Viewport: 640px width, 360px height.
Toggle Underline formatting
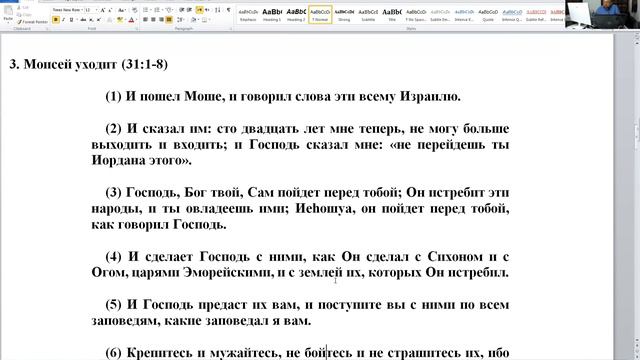71,19
